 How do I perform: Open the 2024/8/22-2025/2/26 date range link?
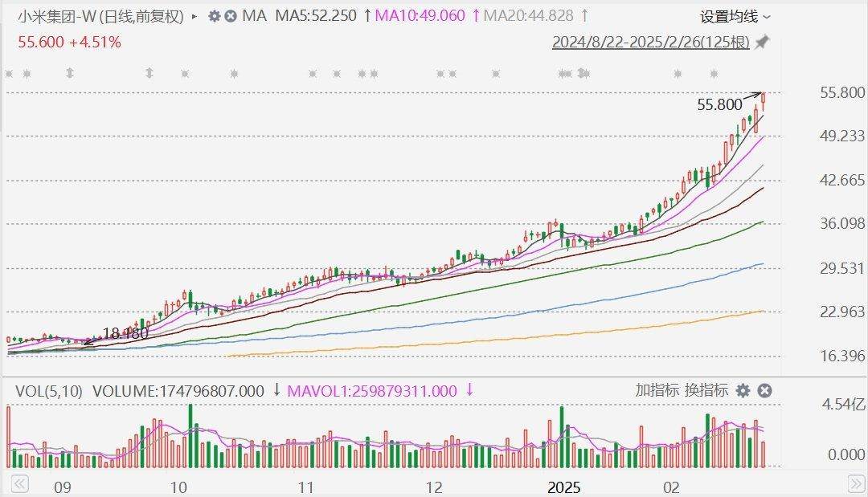coord(651,43)
